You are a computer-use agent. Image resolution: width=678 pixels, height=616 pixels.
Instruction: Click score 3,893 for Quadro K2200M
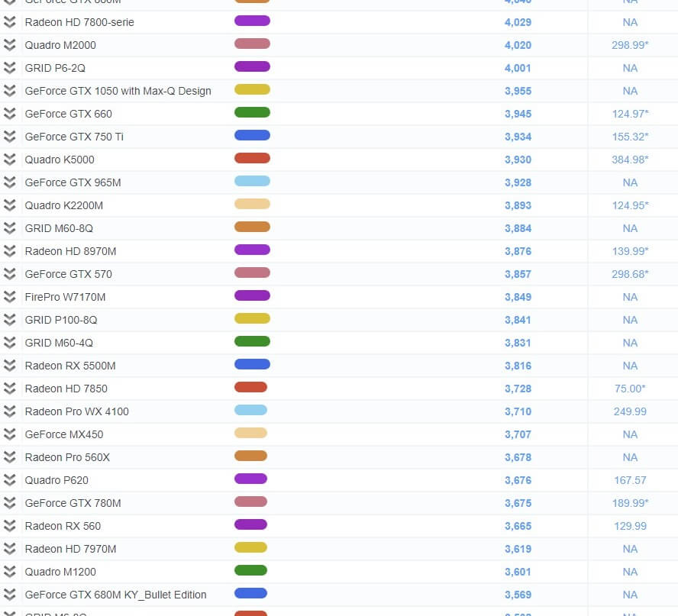tap(518, 205)
